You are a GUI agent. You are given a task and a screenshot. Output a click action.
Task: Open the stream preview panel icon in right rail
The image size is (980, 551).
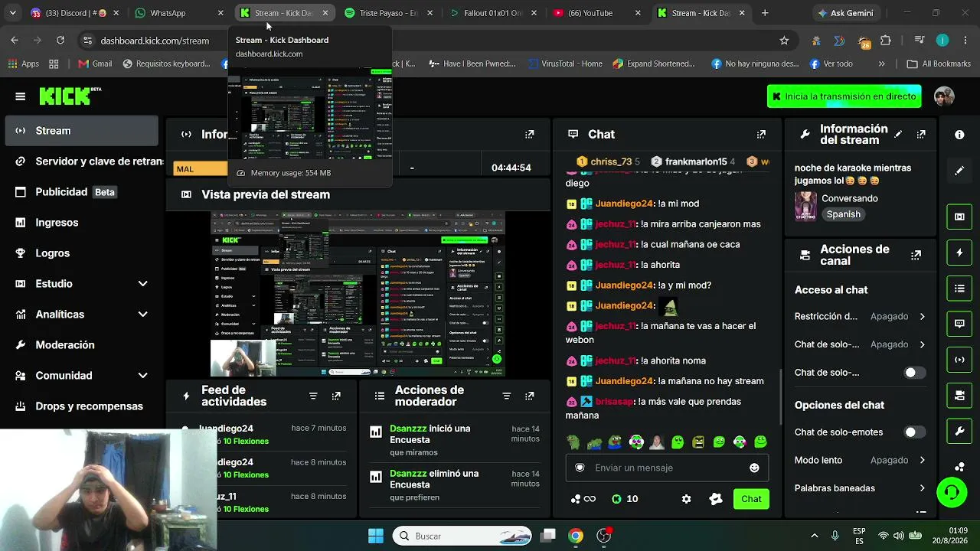(x=959, y=217)
